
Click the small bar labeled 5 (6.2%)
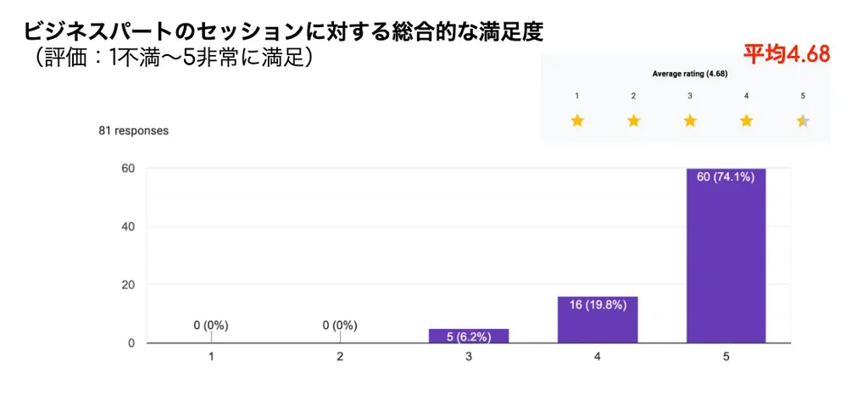pos(469,336)
